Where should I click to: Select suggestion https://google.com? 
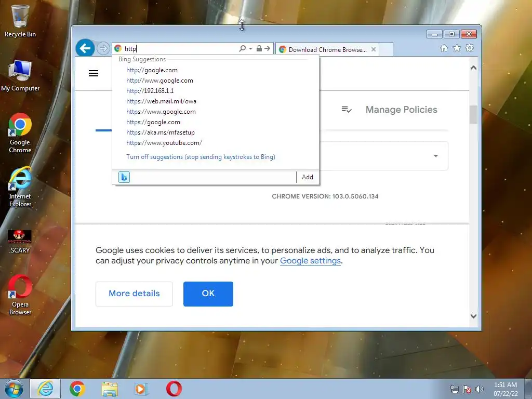[153, 122]
